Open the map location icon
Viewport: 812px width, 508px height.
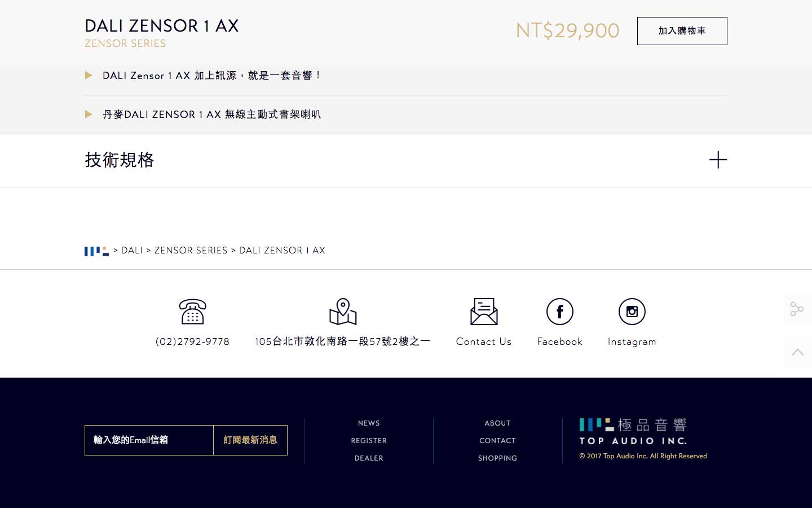[x=343, y=312]
